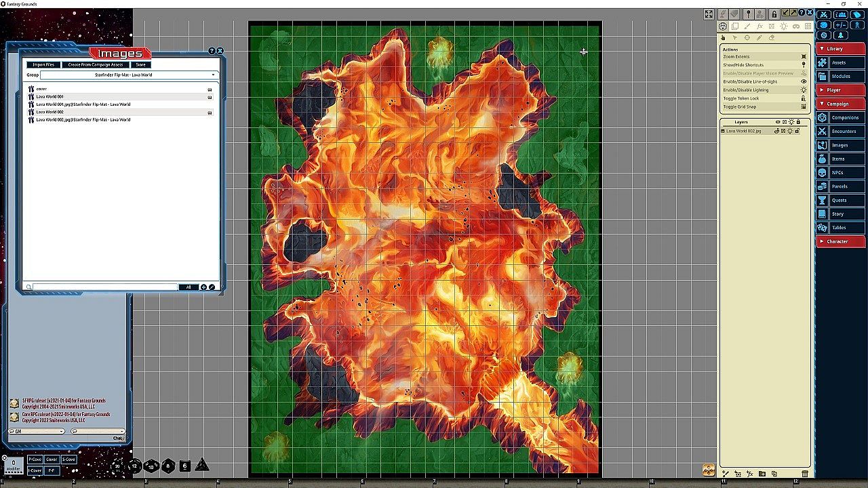Open Images window help icon
The image size is (868, 488).
coord(212,51)
